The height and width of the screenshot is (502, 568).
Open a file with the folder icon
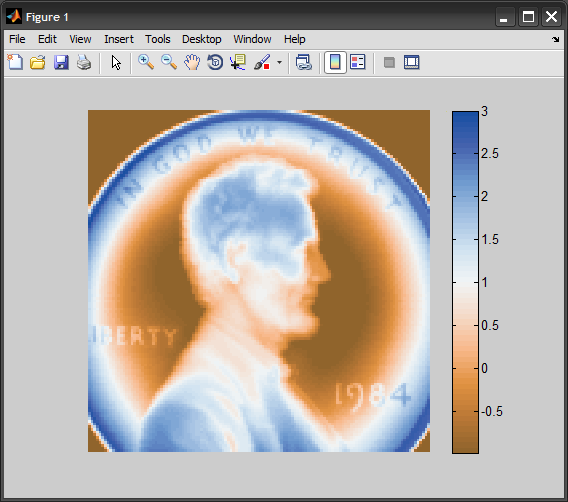pyautogui.click(x=38, y=62)
